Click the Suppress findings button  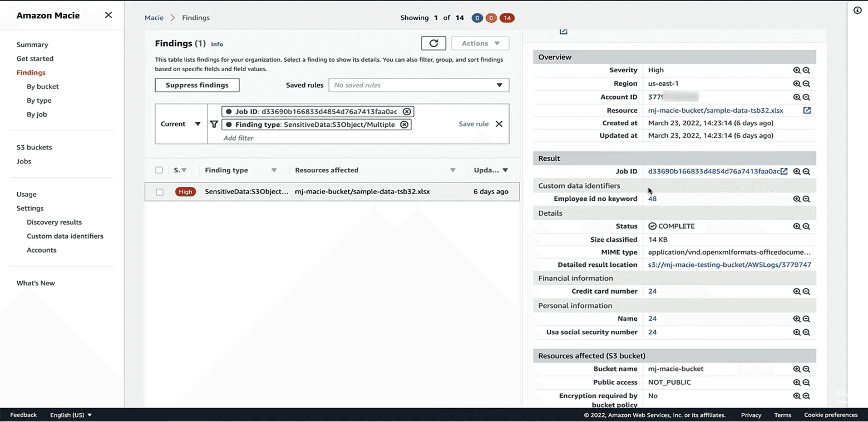tap(197, 85)
